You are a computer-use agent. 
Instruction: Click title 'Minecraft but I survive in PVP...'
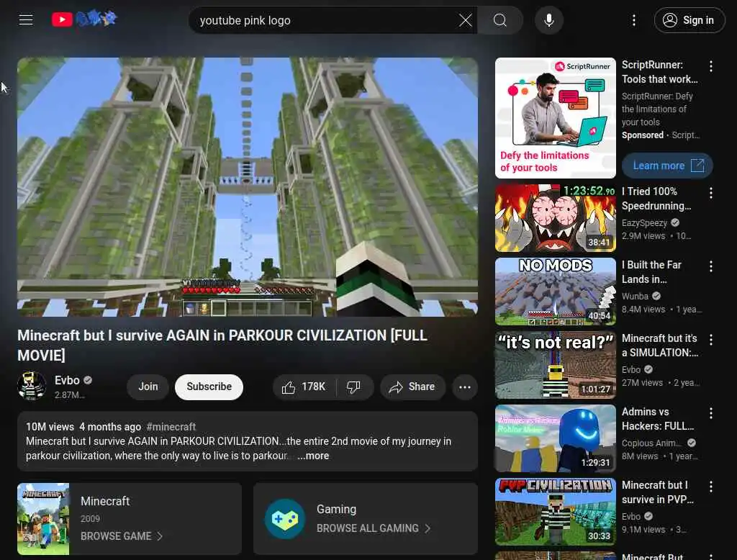pyautogui.click(x=658, y=492)
